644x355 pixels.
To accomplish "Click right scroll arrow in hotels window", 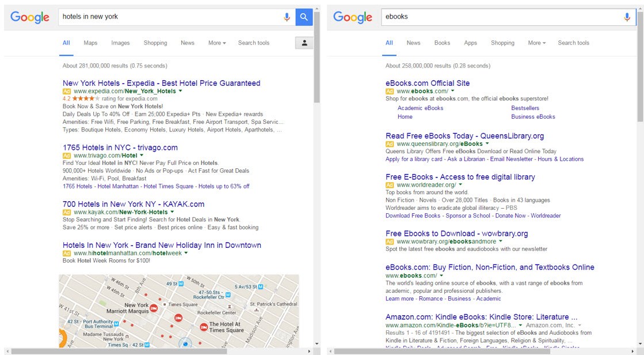I will [x=309, y=352].
